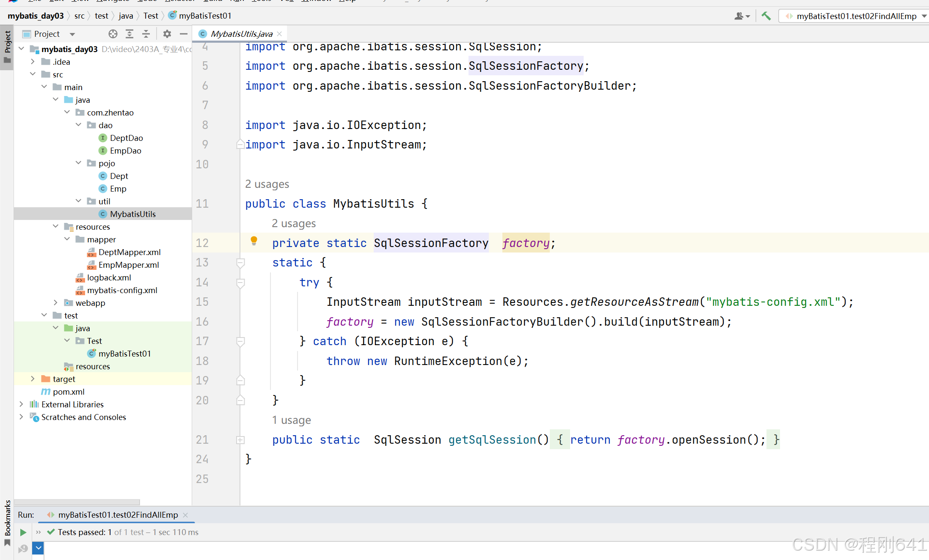Open the Project view mode dropdown

(72, 34)
